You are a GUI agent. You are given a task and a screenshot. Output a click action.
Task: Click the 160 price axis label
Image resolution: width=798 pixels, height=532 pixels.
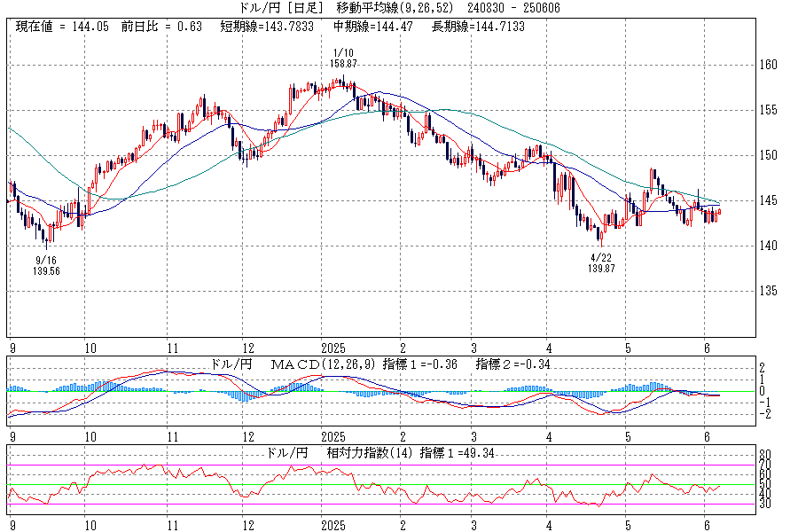(x=768, y=65)
